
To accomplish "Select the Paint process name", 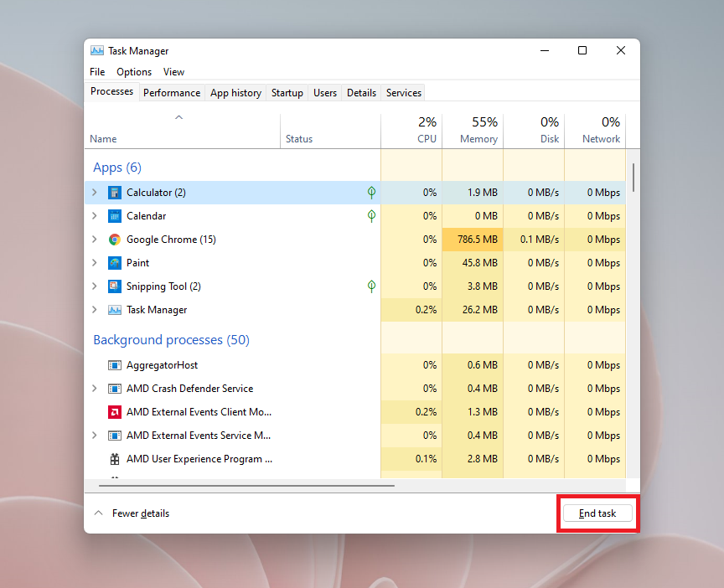I will (138, 263).
